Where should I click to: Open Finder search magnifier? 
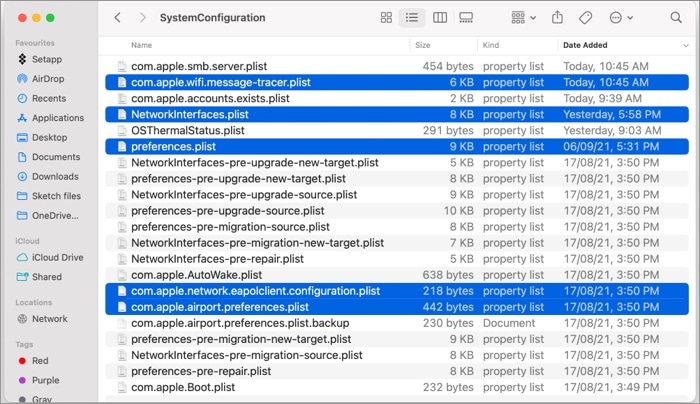tap(676, 18)
